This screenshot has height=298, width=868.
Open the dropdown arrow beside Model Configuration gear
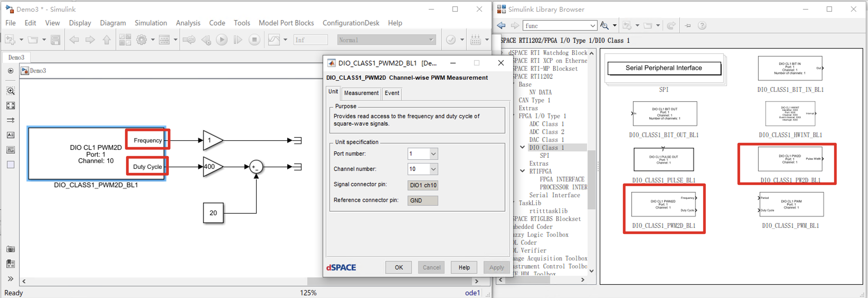pyautogui.click(x=153, y=40)
